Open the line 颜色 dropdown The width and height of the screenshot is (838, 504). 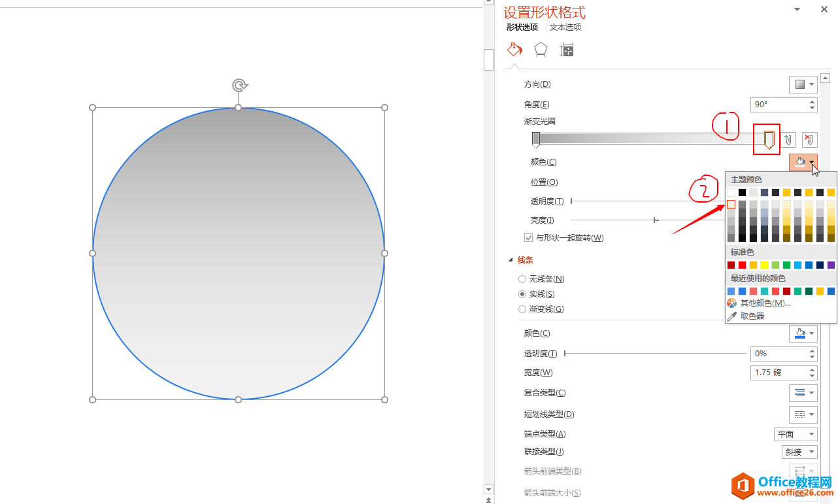pos(803,333)
